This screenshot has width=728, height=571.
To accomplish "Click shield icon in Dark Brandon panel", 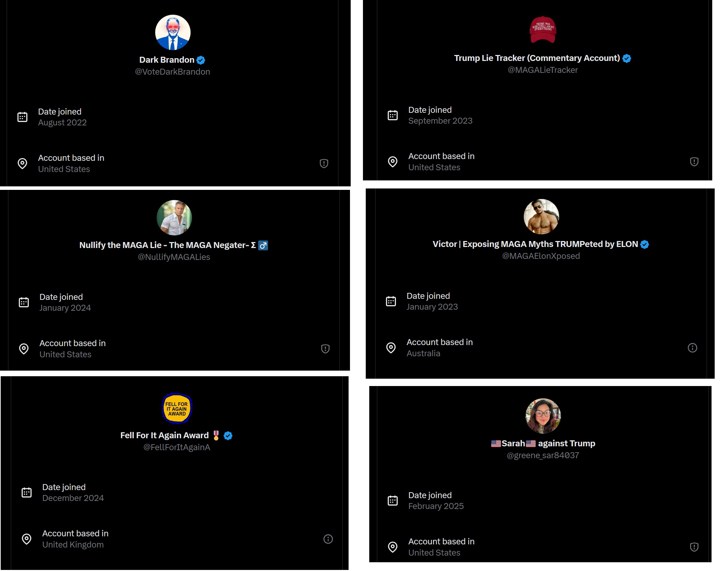I will click(324, 164).
